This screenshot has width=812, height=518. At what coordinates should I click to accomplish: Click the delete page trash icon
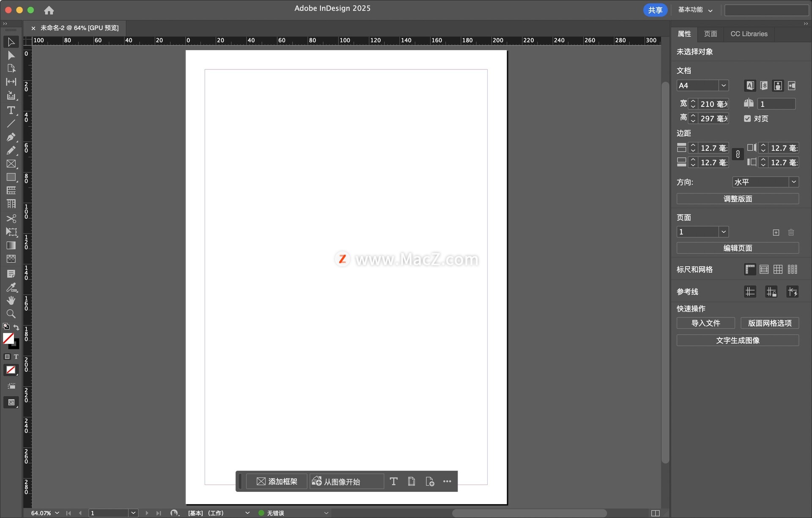pyautogui.click(x=791, y=232)
